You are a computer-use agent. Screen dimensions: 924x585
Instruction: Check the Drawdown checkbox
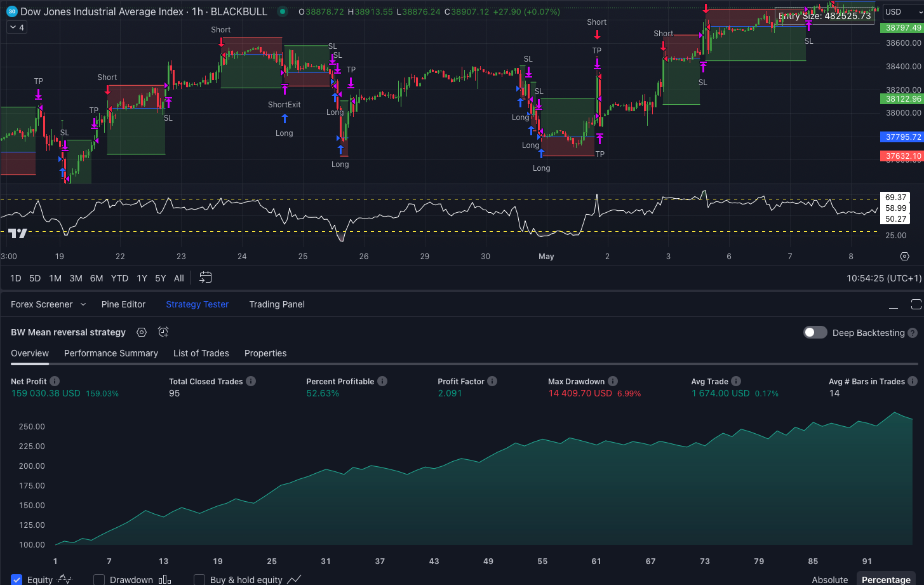(x=99, y=579)
